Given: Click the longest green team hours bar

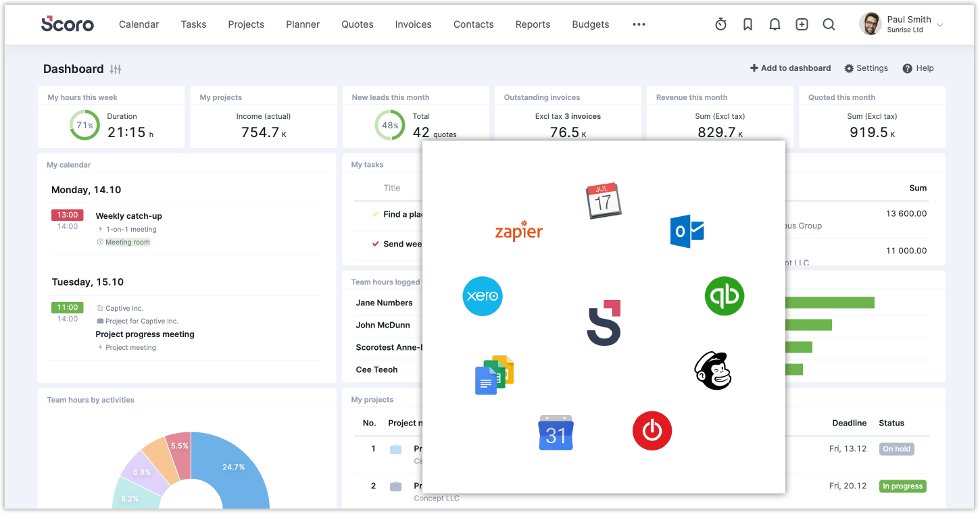Looking at the screenshot, I should point(829,303).
